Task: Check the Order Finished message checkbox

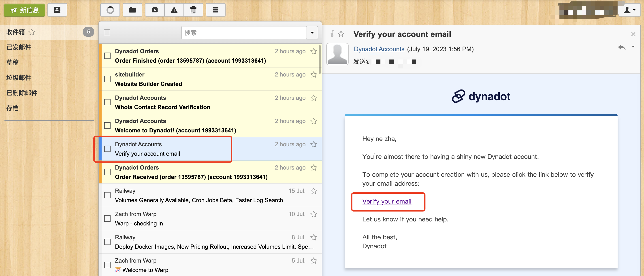Action: pos(107,55)
